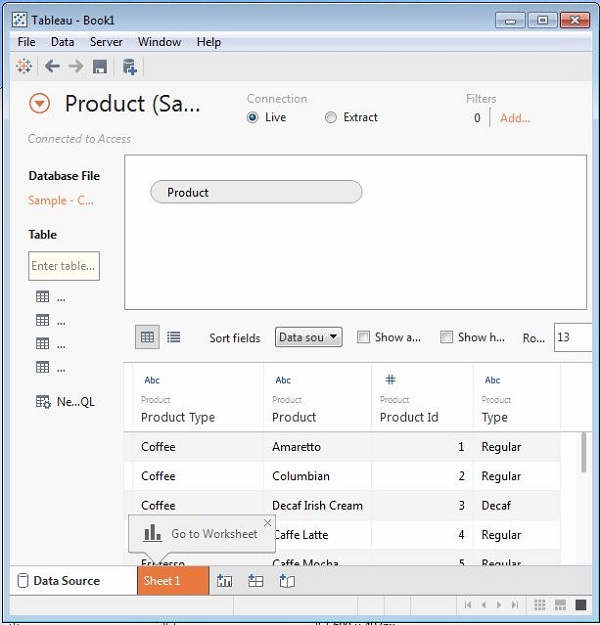
Task: Select the second table icon in list
Action: pyautogui.click(x=43, y=320)
